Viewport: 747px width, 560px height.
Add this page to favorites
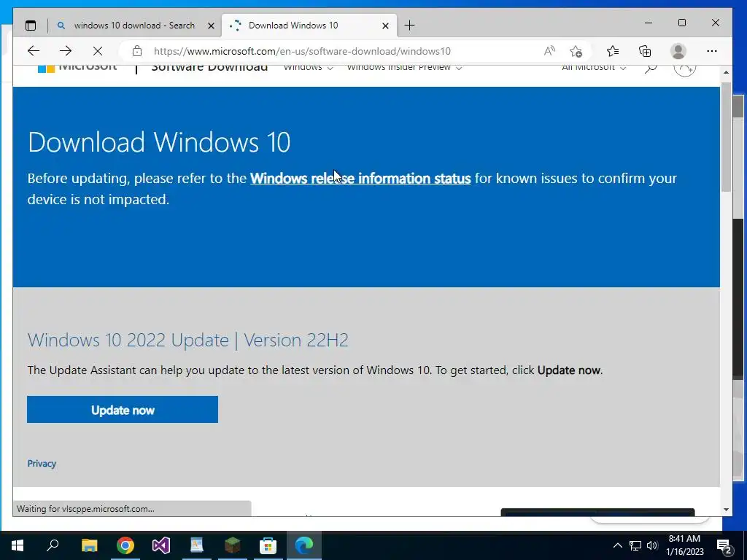576,51
